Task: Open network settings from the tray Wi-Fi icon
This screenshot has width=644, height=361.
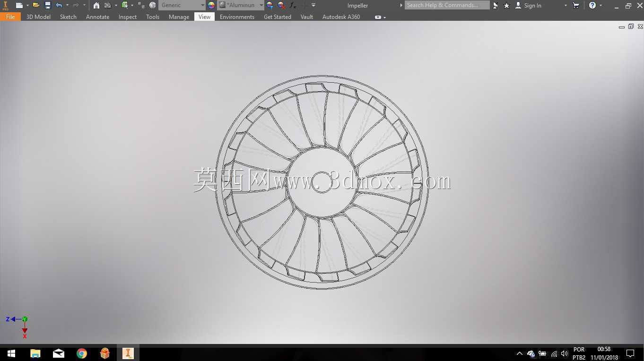Action: [554, 353]
